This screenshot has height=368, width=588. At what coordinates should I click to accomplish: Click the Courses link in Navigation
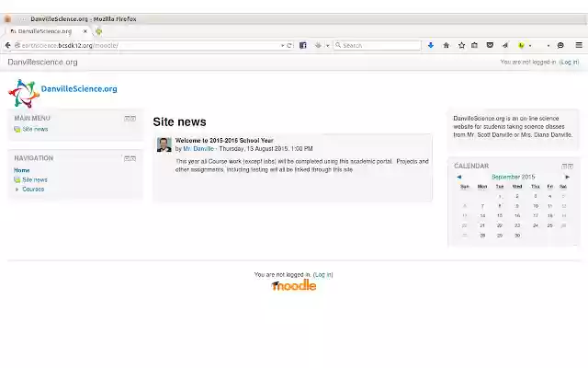(x=33, y=190)
